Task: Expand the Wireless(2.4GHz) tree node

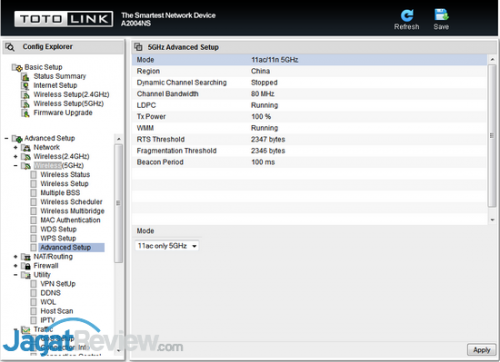Action: click(15, 156)
